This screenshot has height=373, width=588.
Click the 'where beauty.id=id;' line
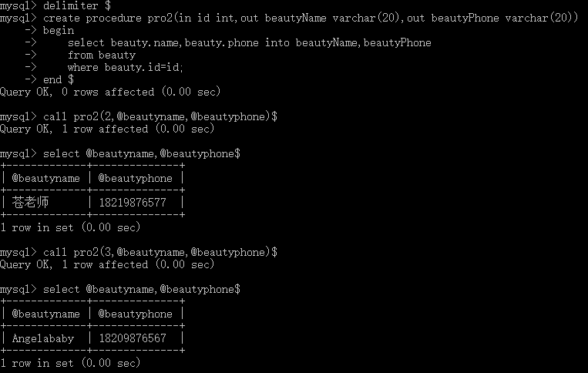pyautogui.click(x=126, y=67)
